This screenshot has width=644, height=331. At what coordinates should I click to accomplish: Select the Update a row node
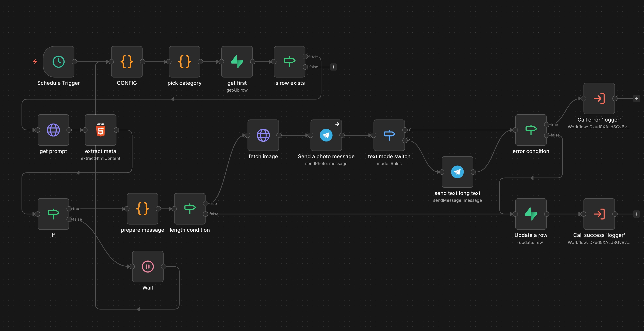pos(531,214)
